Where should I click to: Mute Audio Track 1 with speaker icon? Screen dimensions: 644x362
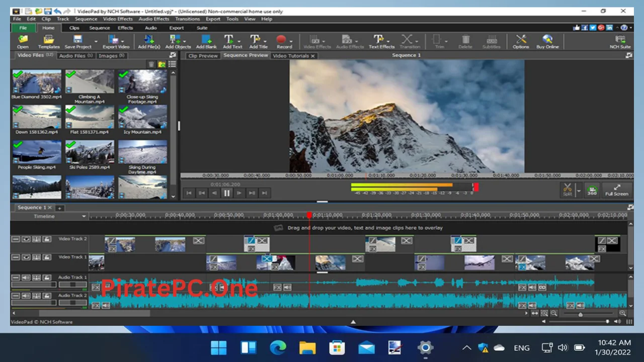pos(26,278)
